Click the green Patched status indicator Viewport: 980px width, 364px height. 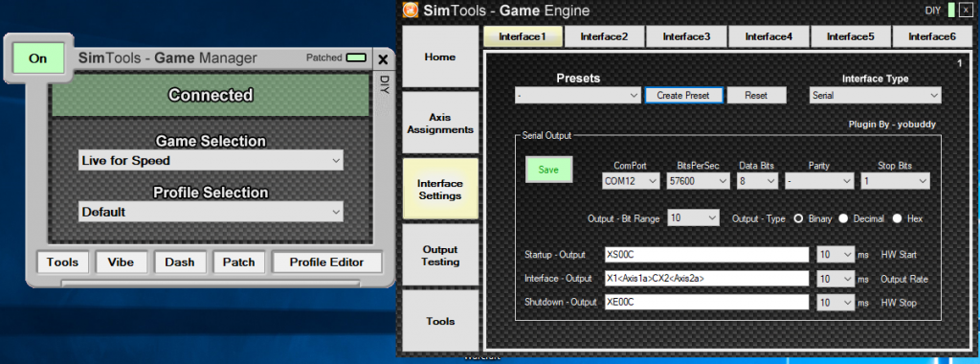pyautogui.click(x=356, y=57)
